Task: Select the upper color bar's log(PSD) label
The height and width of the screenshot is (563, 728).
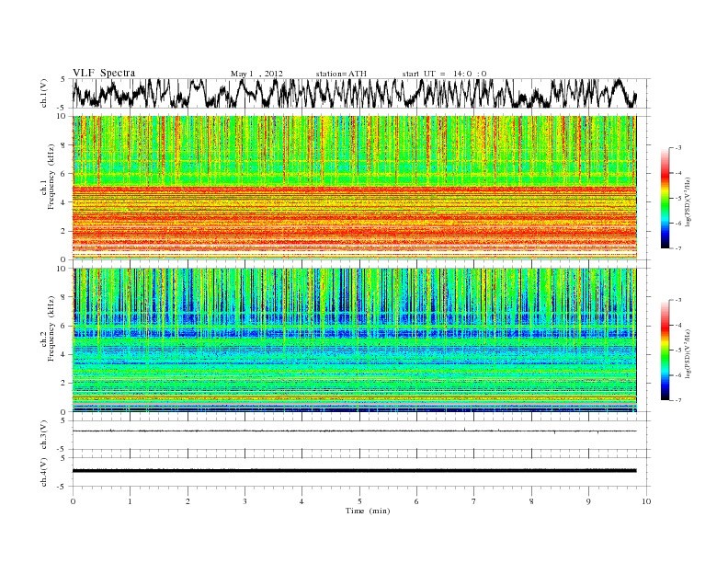Action: point(688,201)
